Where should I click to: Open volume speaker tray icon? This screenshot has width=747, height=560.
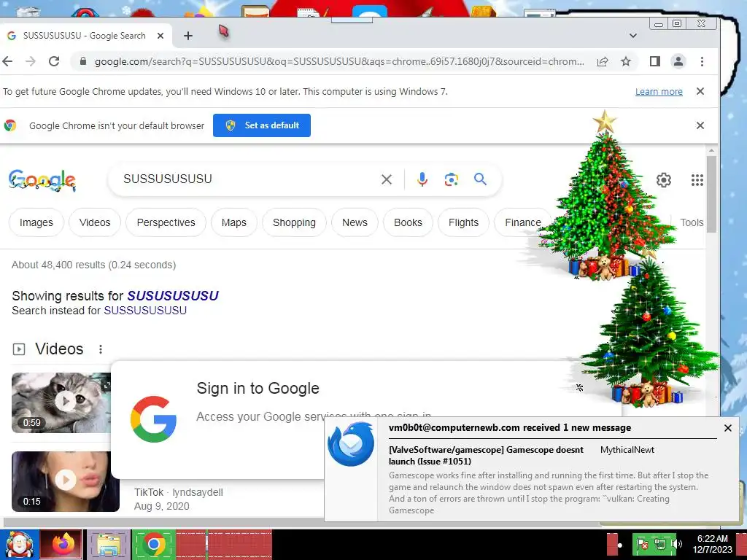[676, 544]
